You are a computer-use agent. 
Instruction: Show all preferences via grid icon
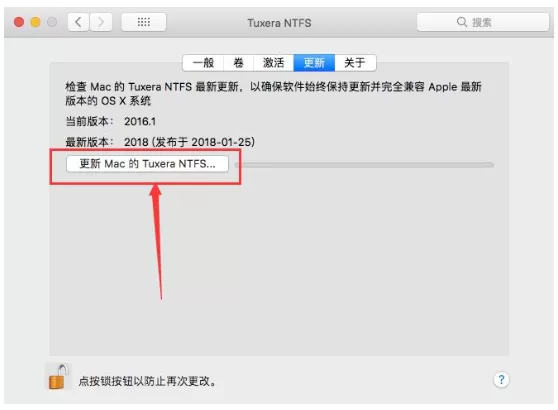pos(143,22)
